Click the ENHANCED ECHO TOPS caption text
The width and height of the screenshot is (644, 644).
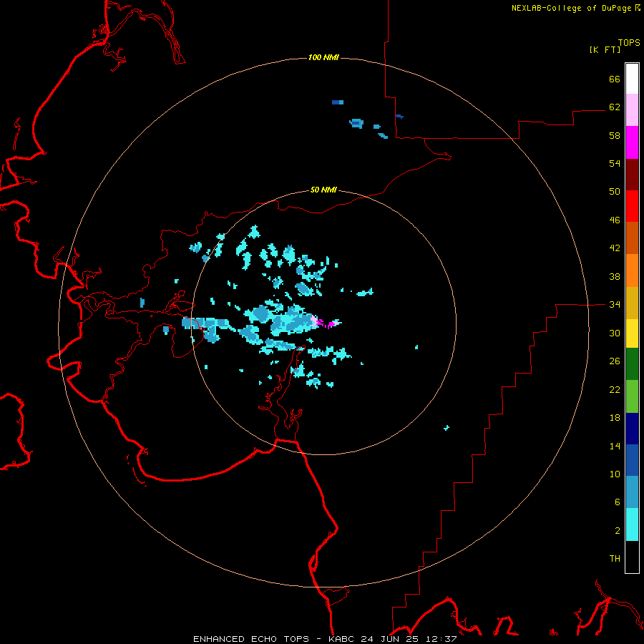(x=251, y=639)
